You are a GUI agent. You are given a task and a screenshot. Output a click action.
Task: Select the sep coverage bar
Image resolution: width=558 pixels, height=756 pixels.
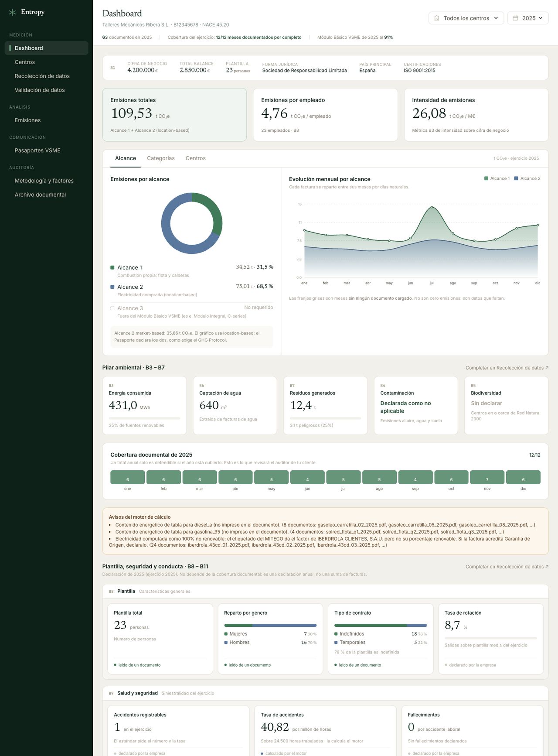[415, 477]
